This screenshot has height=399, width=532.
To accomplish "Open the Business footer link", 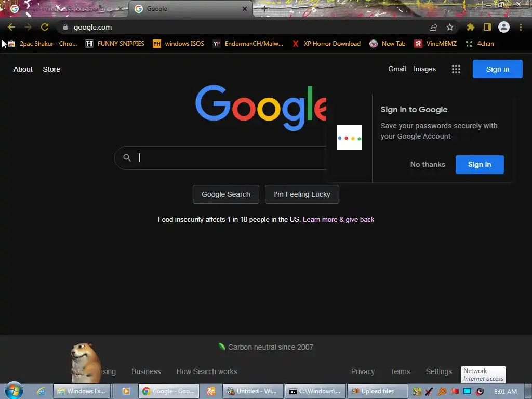I will pyautogui.click(x=146, y=371).
